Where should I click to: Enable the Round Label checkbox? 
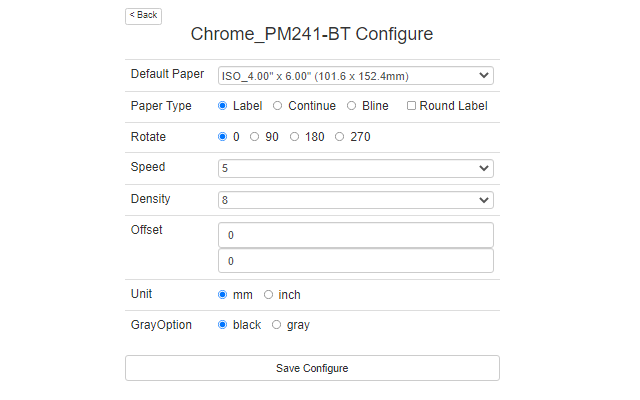pyautogui.click(x=412, y=106)
